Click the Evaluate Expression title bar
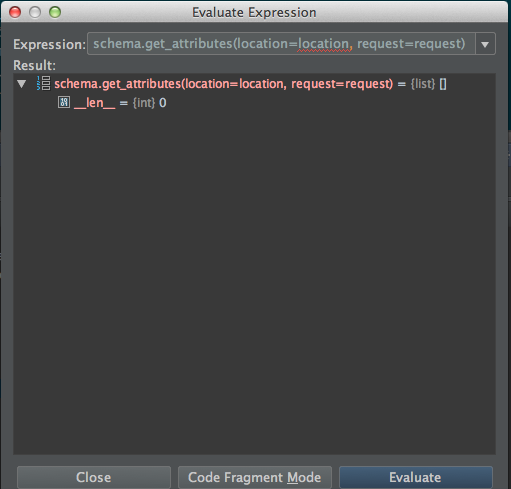This screenshot has height=489, width=511. click(254, 12)
